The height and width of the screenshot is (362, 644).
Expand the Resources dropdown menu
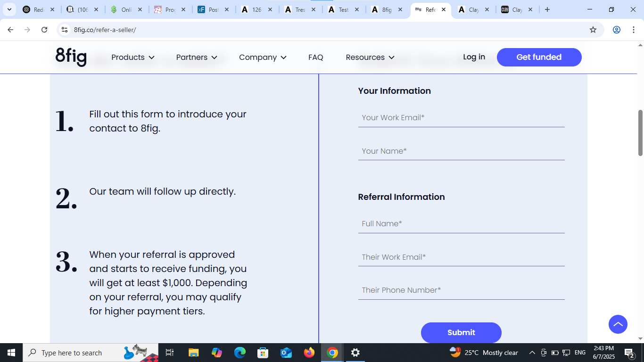370,57
